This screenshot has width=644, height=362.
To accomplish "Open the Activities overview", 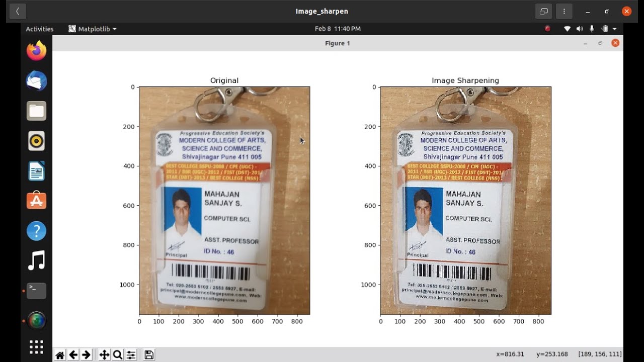I will point(40,29).
